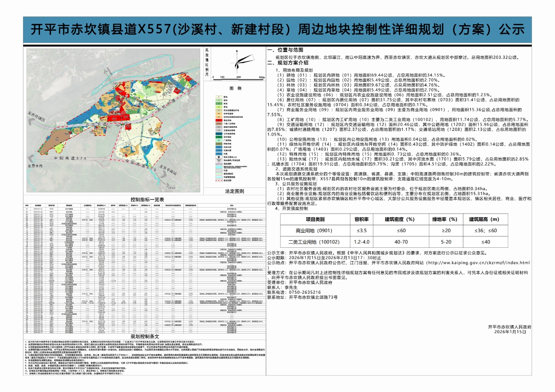Click the 规划控制条文 section heading
This screenshot has height=392, width=555.
pyautogui.click(x=145, y=337)
